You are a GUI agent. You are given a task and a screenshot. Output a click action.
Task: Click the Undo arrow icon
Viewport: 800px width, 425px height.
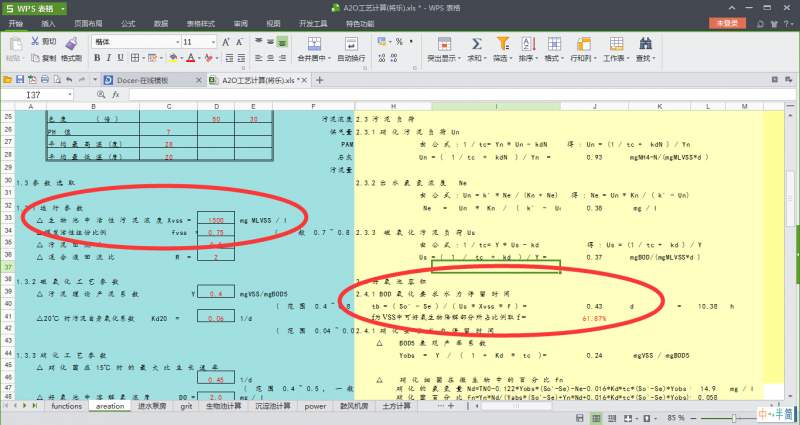(69, 80)
